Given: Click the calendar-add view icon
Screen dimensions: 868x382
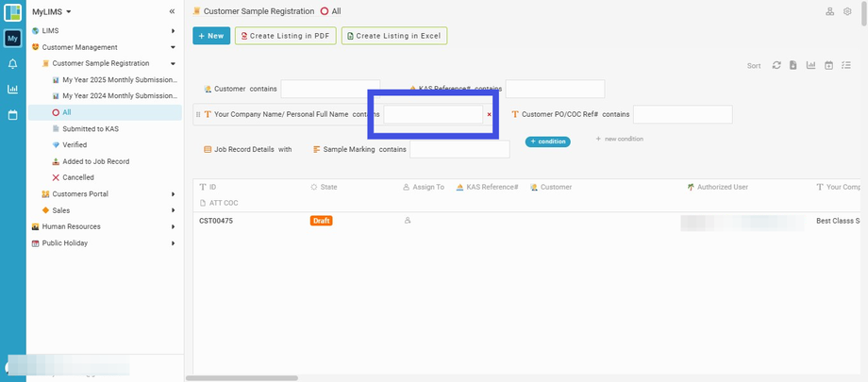Looking at the screenshot, I should pos(828,65).
